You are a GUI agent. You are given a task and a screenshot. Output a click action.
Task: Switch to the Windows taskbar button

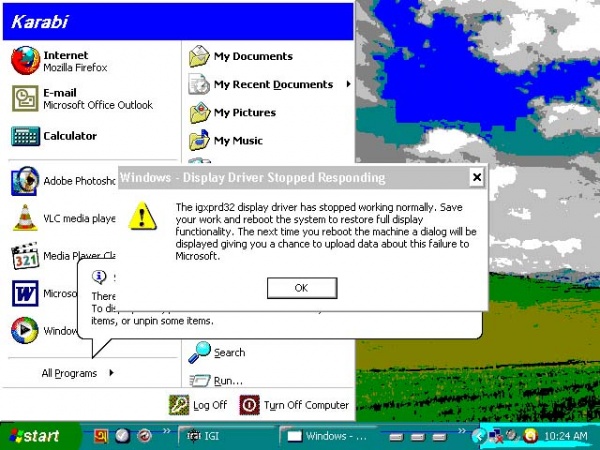(328, 436)
